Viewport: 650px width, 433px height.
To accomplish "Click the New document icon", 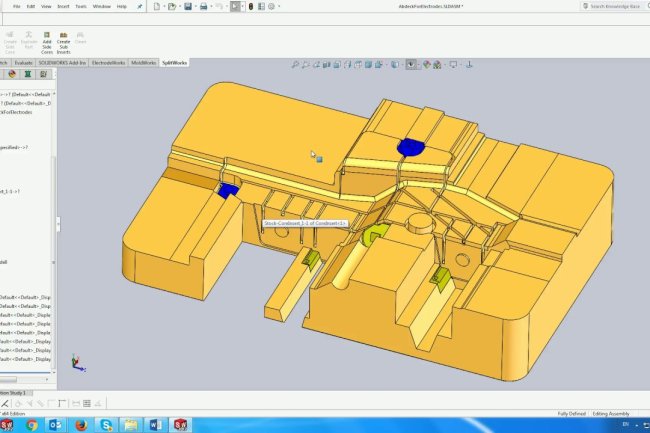I will point(157,6).
